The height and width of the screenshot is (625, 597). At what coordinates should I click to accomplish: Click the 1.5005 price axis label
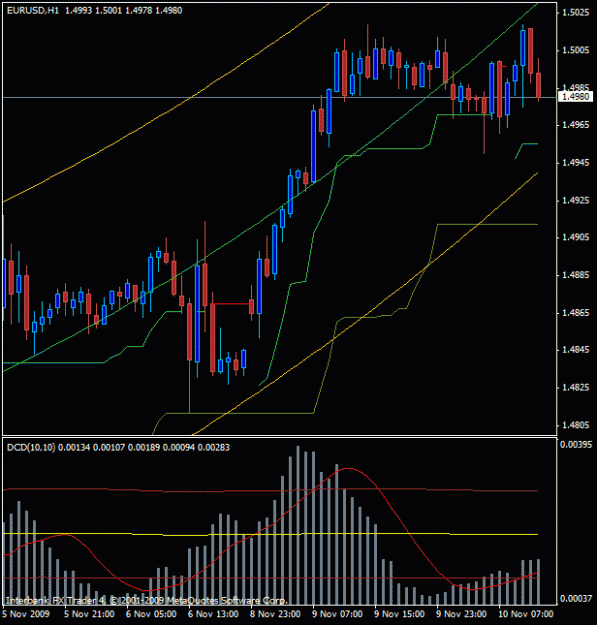pos(575,50)
